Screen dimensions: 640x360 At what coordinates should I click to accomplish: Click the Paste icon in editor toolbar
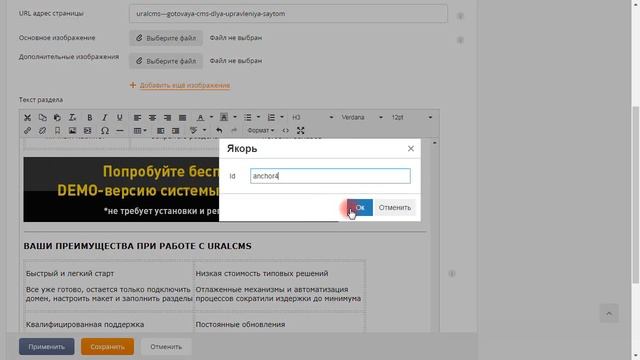(x=57, y=118)
